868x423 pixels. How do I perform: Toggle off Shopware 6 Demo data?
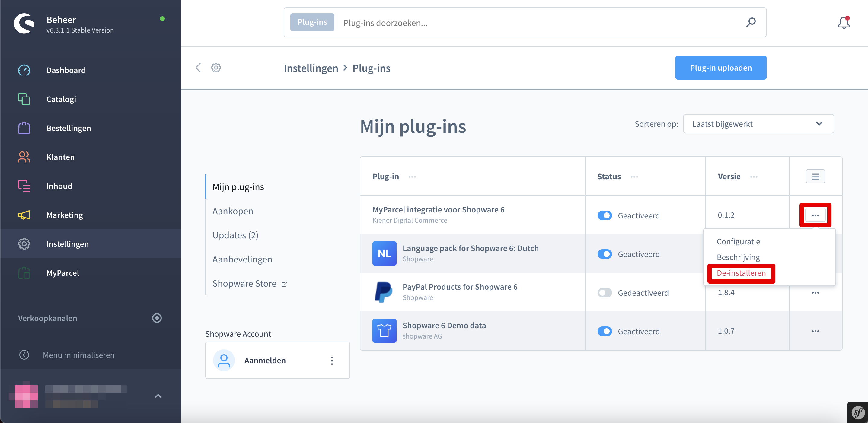point(605,331)
